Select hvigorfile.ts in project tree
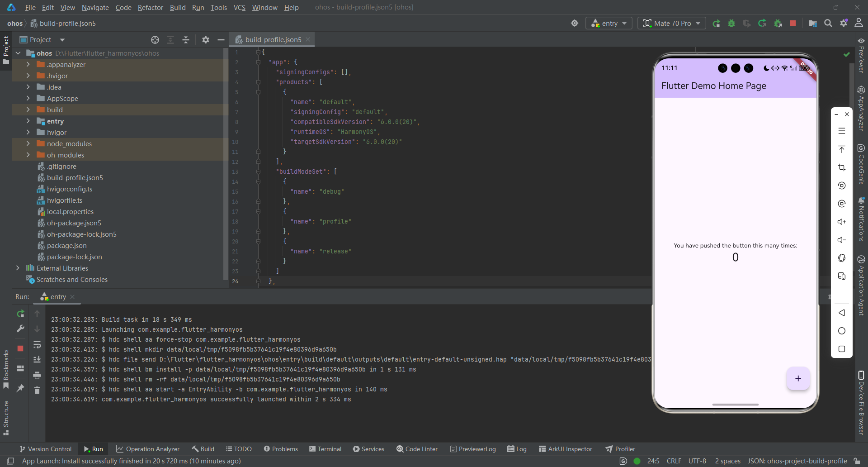This screenshot has width=868, height=467. [x=65, y=200]
